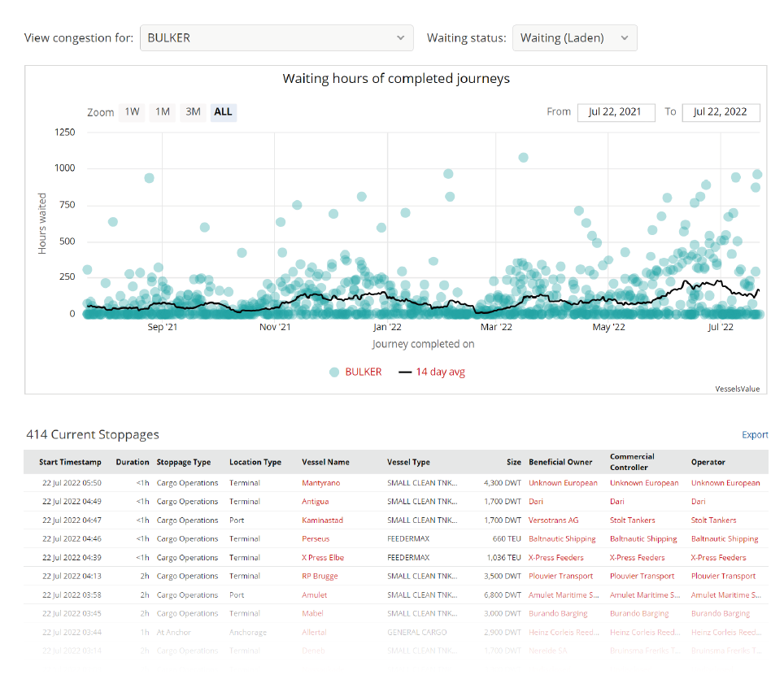Open vessel X Press Elbe details
Screen dimensions: 784x688
(x=321, y=557)
